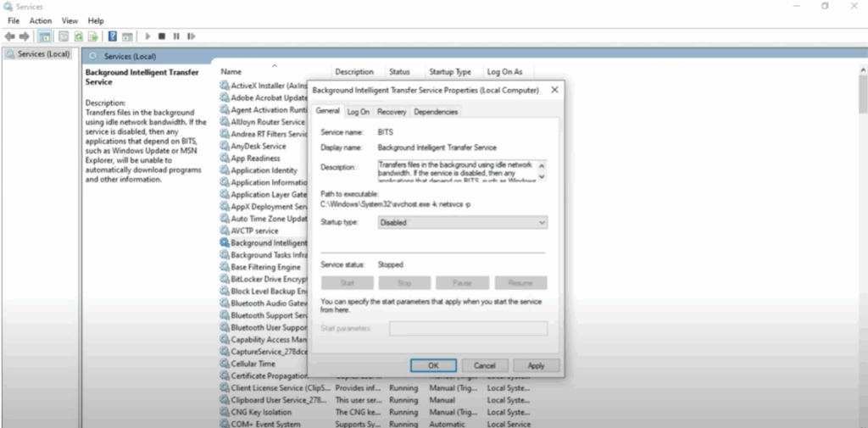
Task: Click the greyed Pause service button
Action: 462,283
